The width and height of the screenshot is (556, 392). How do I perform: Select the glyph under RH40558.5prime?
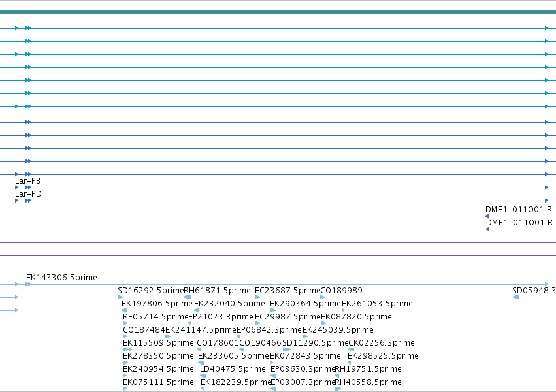(x=338, y=389)
